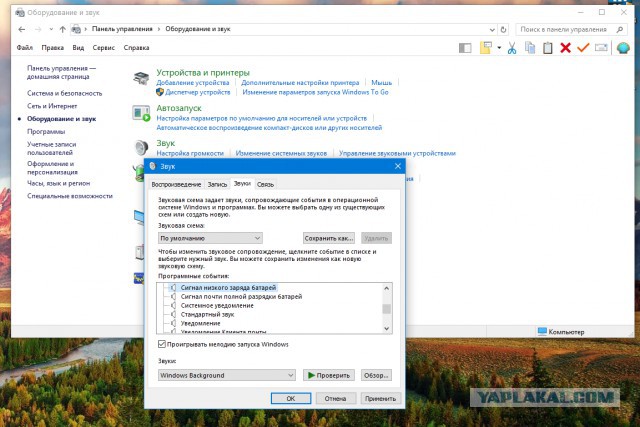Image resolution: width=640 pixels, height=427 pixels.
Task: Toggle the preview pane toolbar icon
Action: click(465, 48)
